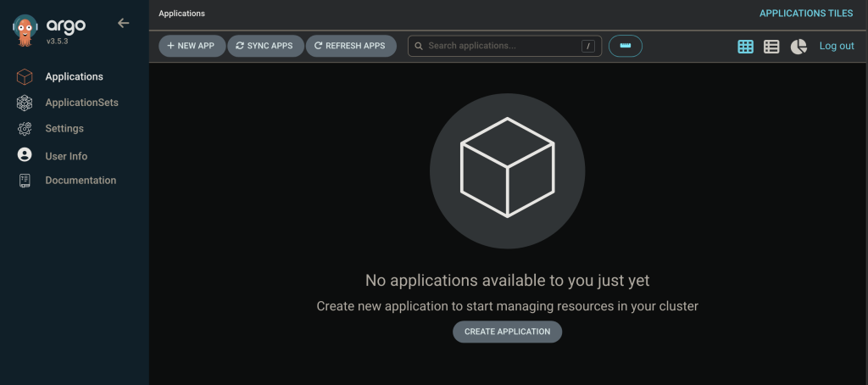Click the Create Application button
The width and height of the screenshot is (868, 385).
[x=507, y=332]
